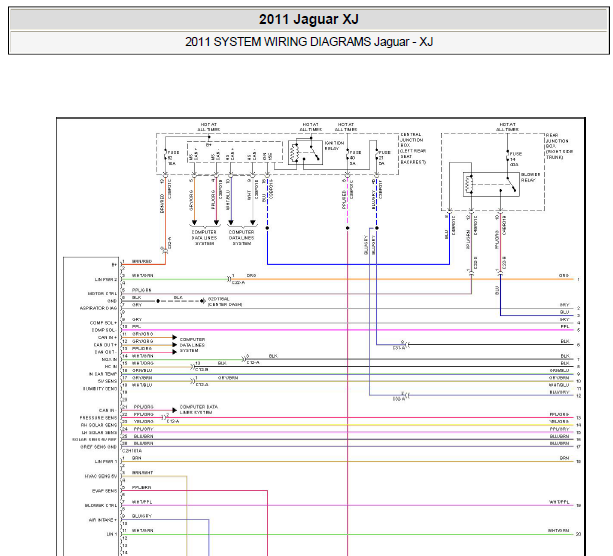Click the 'SREF SENS GND' pin label

(x=99, y=447)
